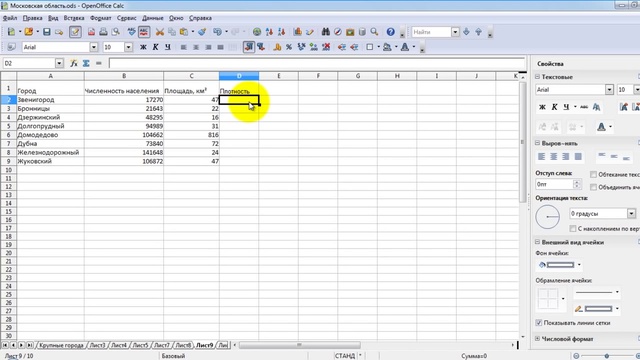Collapse the Текстовые section
The height and width of the screenshot is (360, 640).
click(x=538, y=77)
